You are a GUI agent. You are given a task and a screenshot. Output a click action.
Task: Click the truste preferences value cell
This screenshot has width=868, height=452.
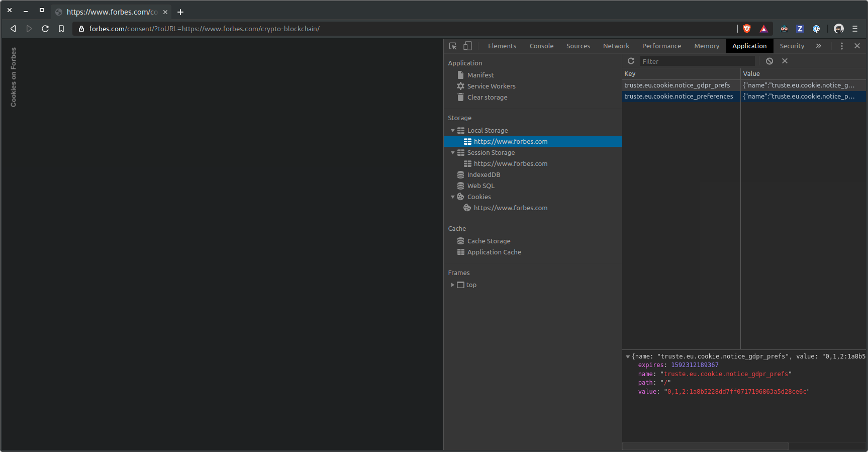[x=803, y=96]
